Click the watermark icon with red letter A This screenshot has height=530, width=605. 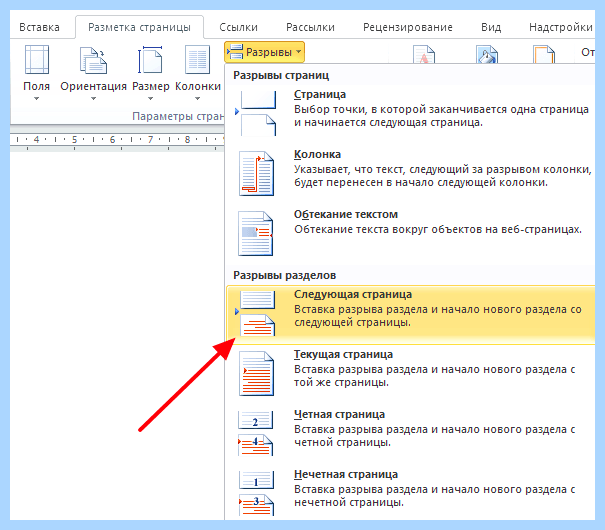pyautogui.click(x=424, y=54)
